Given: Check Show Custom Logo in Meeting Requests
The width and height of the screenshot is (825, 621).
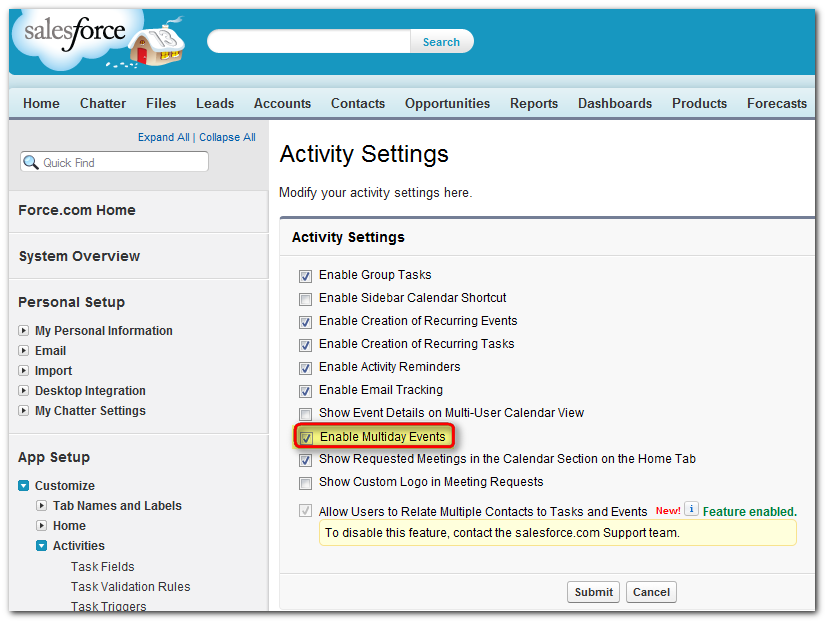Looking at the screenshot, I should click(305, 483).
